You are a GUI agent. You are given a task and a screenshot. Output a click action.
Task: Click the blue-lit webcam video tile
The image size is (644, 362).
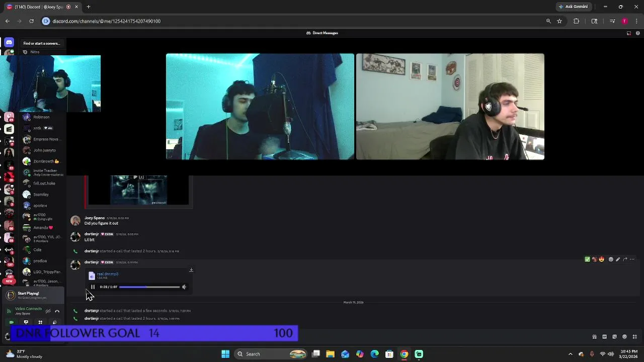[260, 107]
